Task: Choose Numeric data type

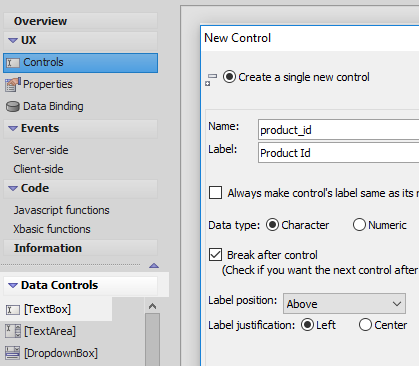Action: 359,225
